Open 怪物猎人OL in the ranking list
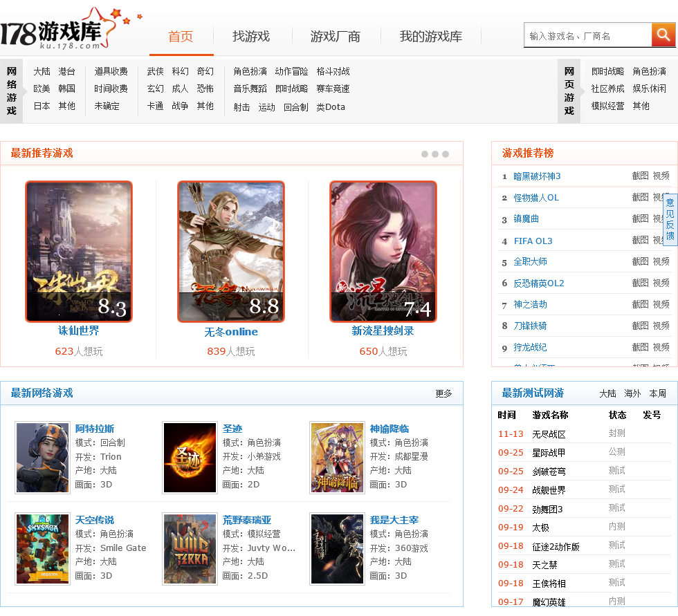The width and height of the screenshot is (678, 616). click(536, 198)
